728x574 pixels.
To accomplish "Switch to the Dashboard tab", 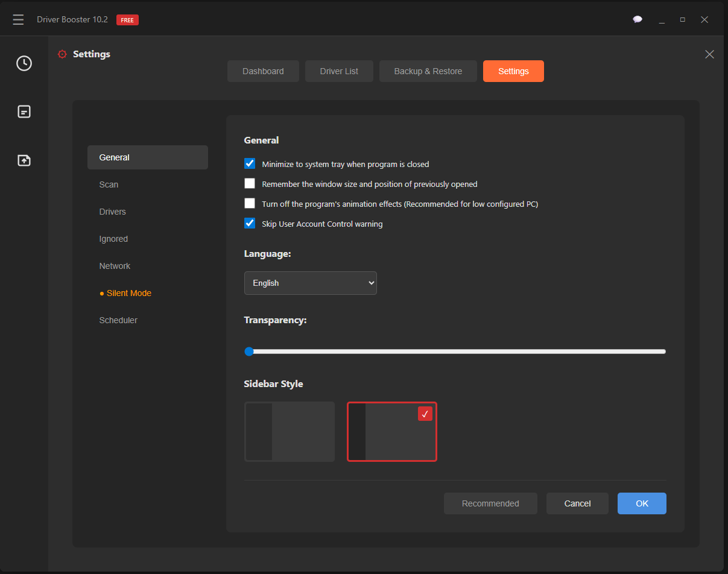I will [263, 71].
